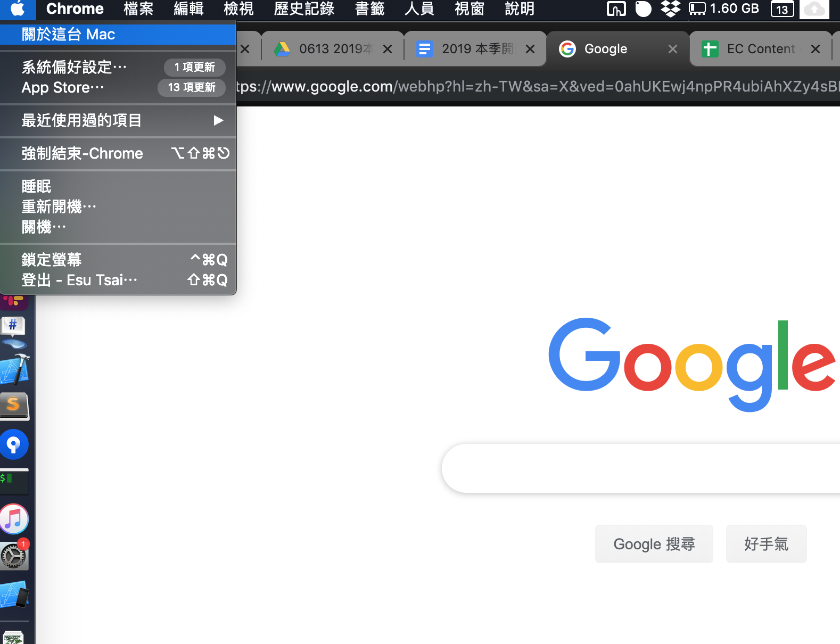The width and height of the screenshot is (840, 644).
Task: Open App Store from Apple menu
Action: (118, 87)
